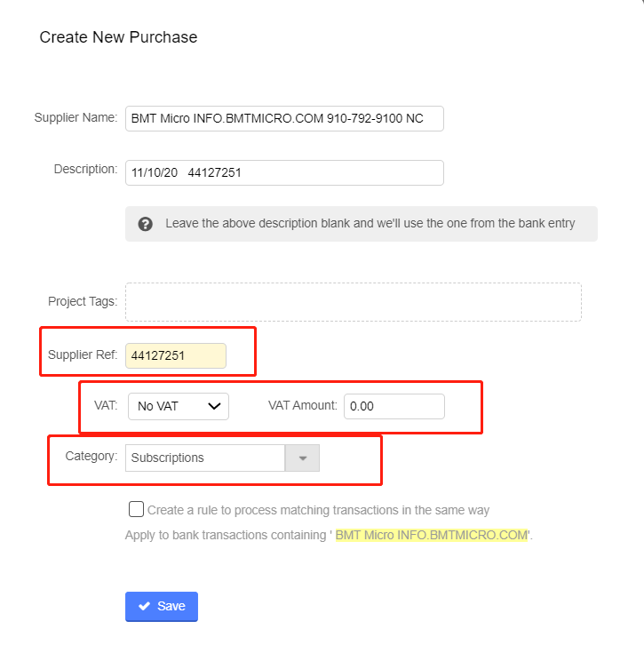Click the 'Supplier Name:' label
This screenshot has height=653, width=644.
pyautogui.click(x=76, y=117)
